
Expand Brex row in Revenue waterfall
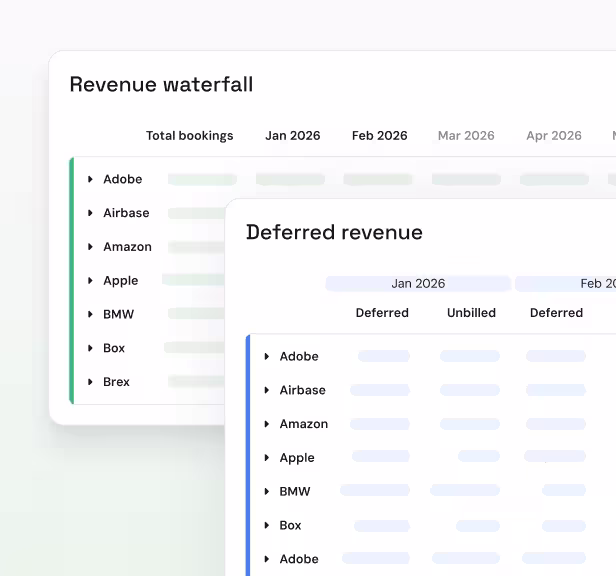90,382
